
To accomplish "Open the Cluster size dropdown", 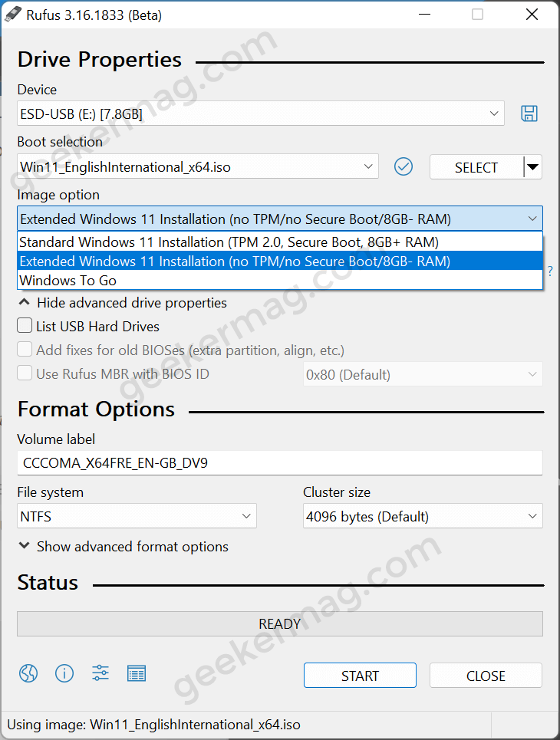I will [423, 516].
